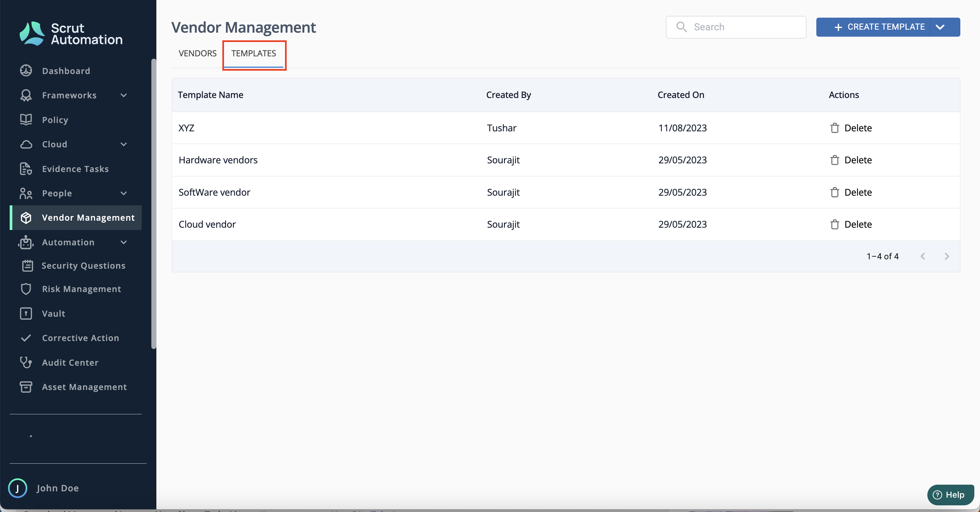Click trash icon for SoftWare vendor row
Image resolution: width=980 pixels, height=512 pixels.
(x=835, y=192)
